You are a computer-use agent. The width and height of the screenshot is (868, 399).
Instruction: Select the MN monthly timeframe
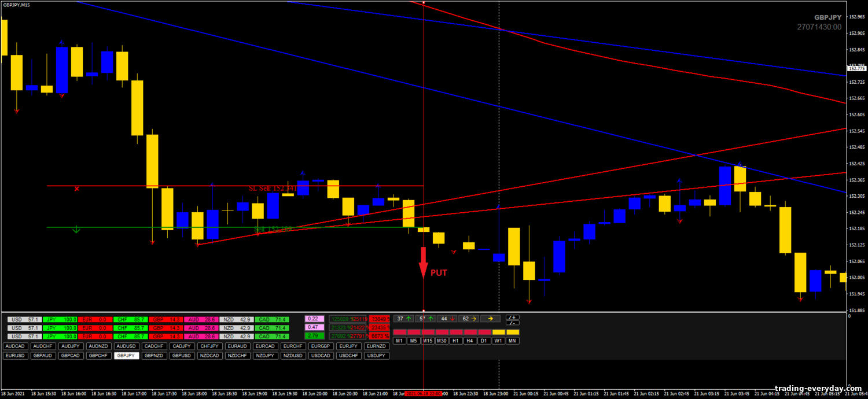pyautogui.click(x=512, y=341)
